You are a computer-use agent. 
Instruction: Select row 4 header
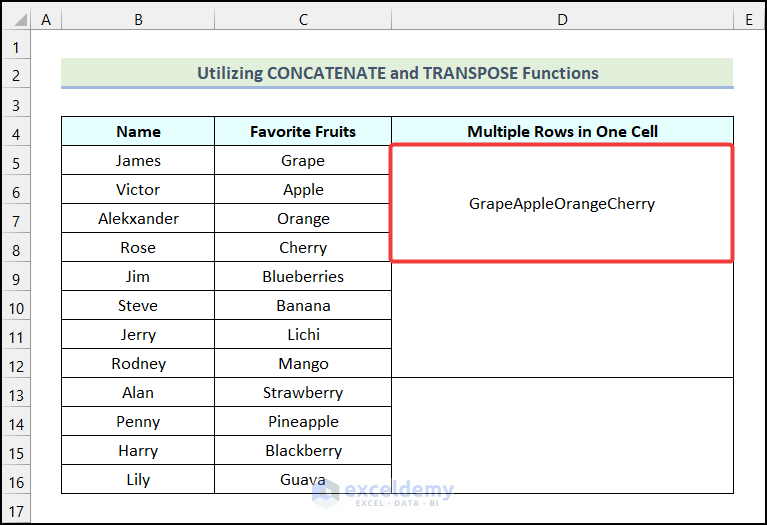click(16, 132)
